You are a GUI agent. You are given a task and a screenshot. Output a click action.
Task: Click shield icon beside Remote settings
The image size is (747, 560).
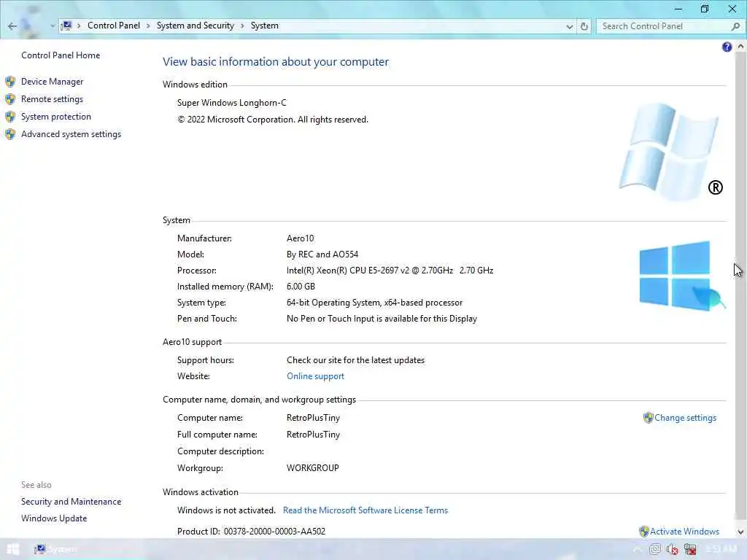pyautogui.click(x=10, y=99)
